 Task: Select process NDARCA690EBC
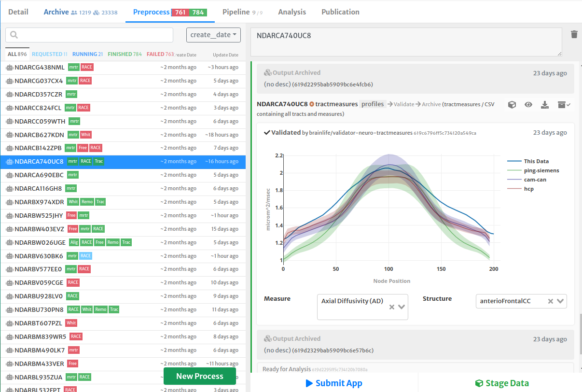click(x=123, y=175)
